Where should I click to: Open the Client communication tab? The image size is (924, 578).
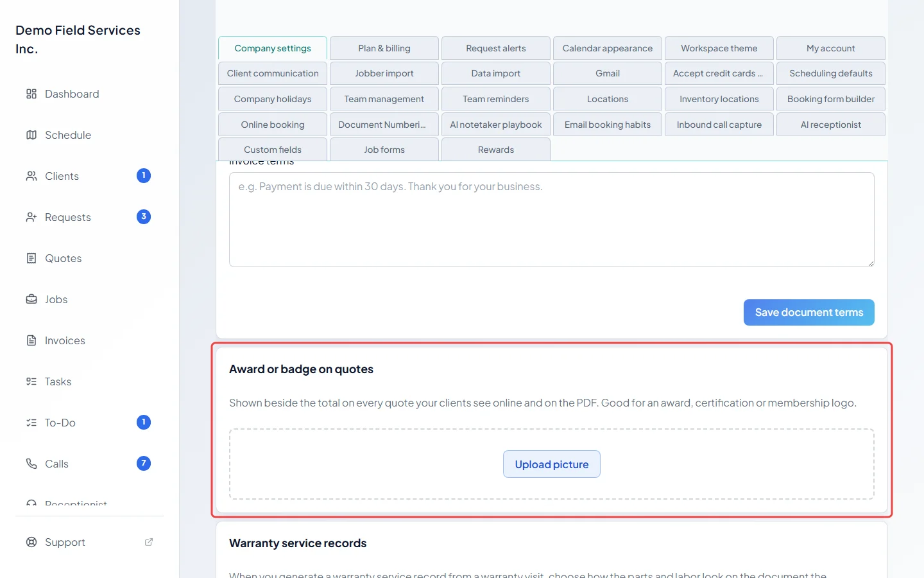pyautogui.click(x=273, y=73)
